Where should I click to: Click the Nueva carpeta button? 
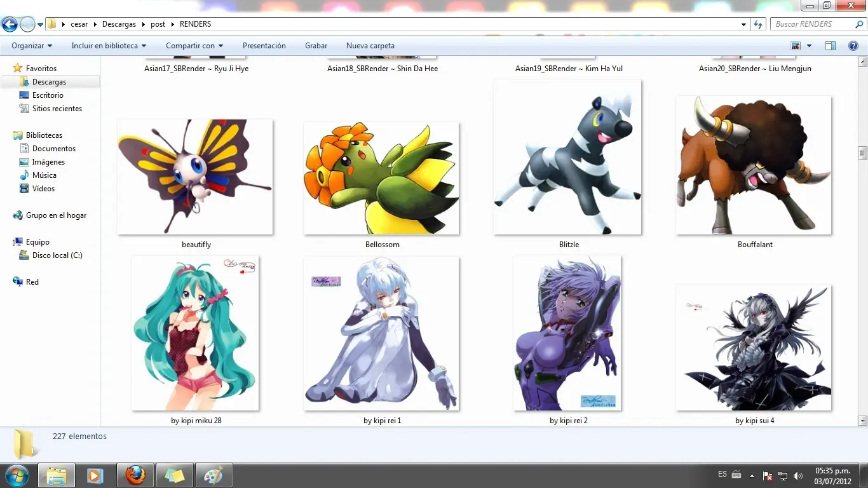click(x=370, y=46)
